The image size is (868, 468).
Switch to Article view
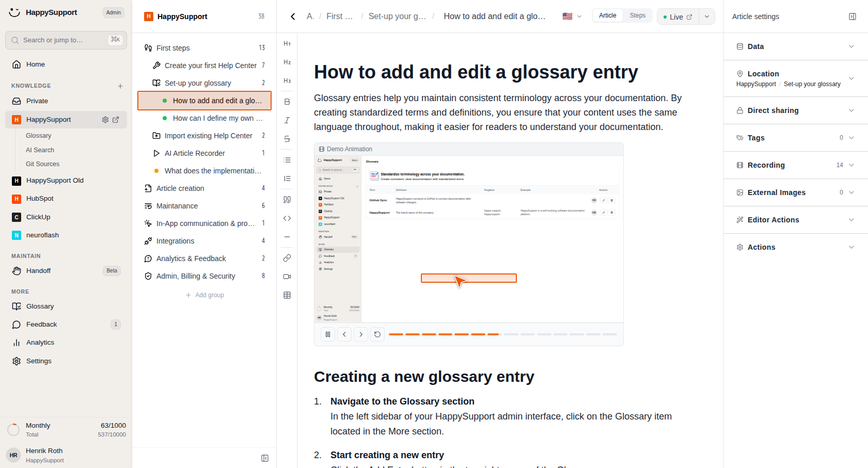(608, 15)
